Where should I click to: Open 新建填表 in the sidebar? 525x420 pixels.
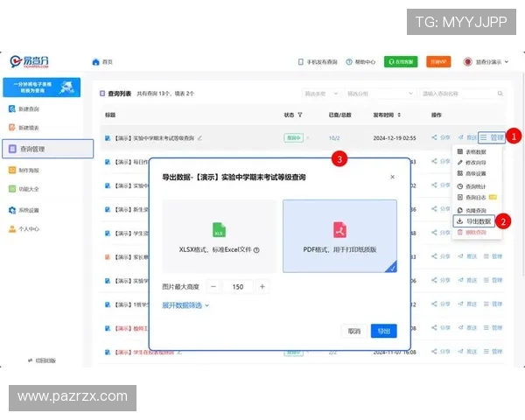pos(24,128)
